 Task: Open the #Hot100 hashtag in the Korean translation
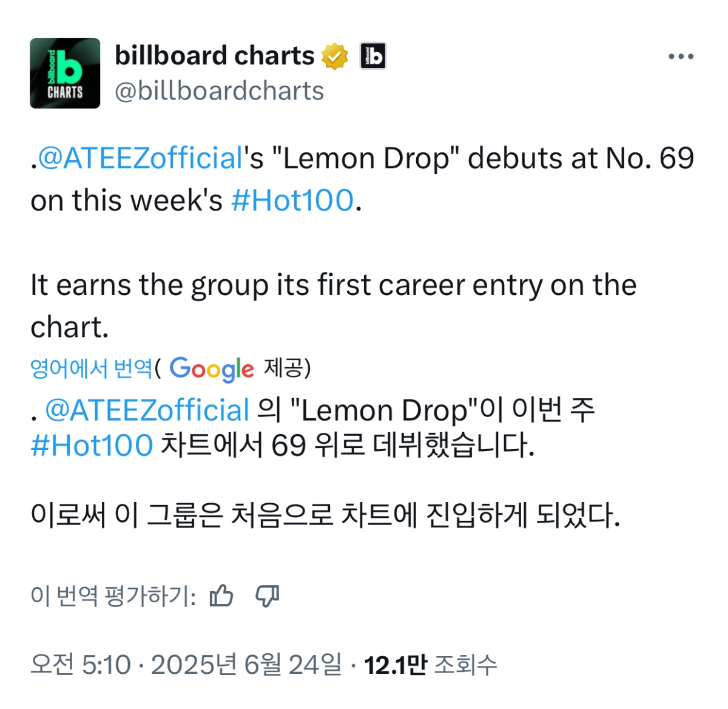92,446
